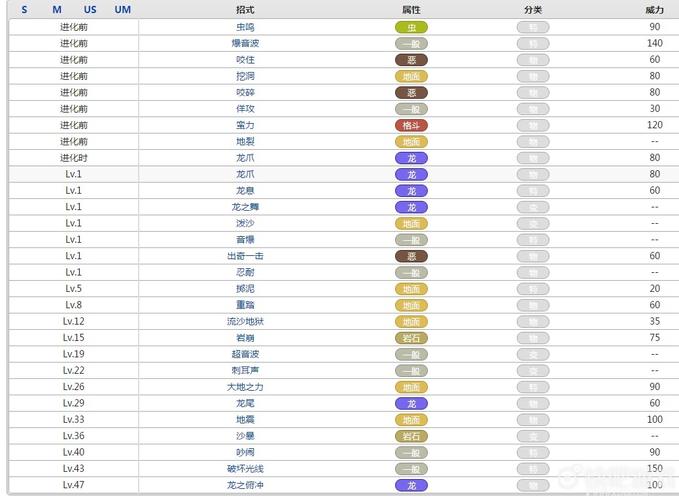The width and height of the screenshot is (679, 500).
Task: Click the 恶 type badge in 出奇一击 row
Action: point(411,256)
